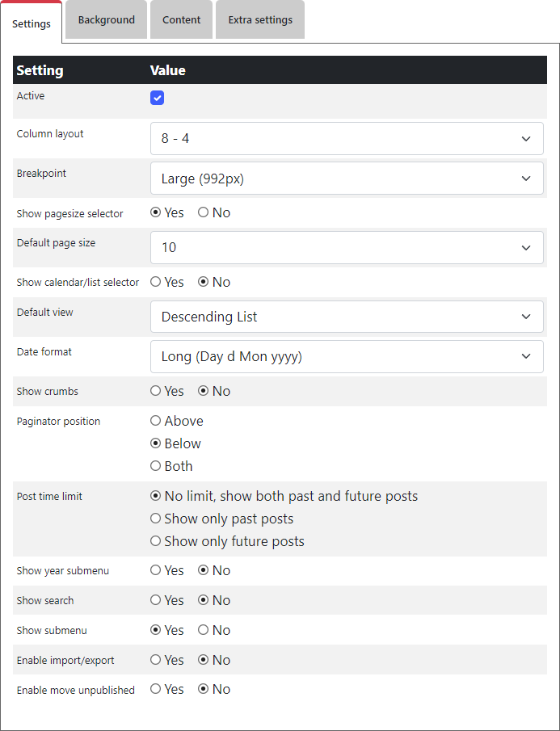This screenshot has width=560, height=731.
Task: Enable Show crumbs by choosing Yes
Action: click(x=156, y=392)
